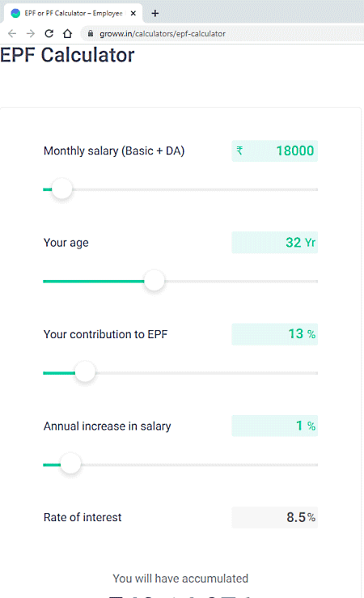The width and height of the screenshot is (364, 598).
Task: Close the EPF Calculator browser tab
Action: [133, 13]
